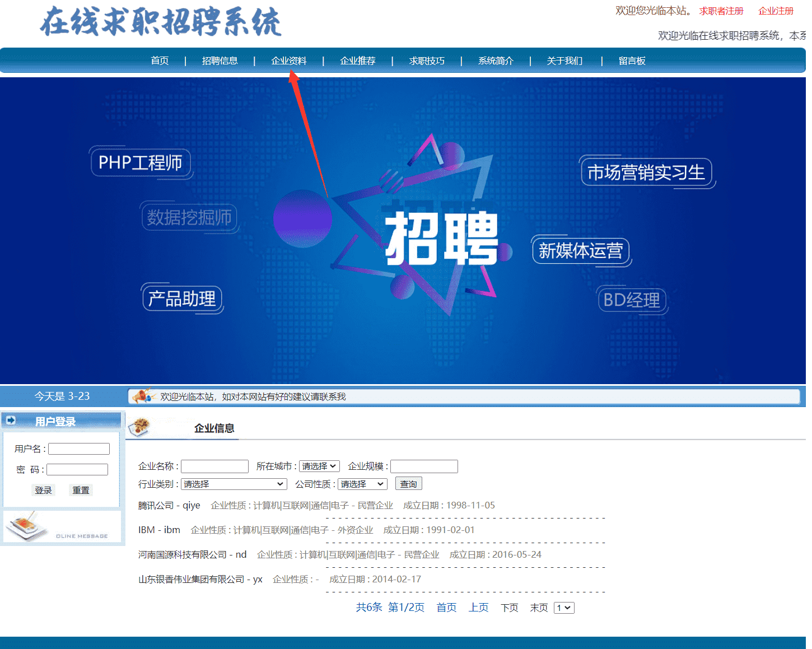Viewport: 812px width, 649px height.
Task: Click the megaphone icon in announcement bar
Action: [143, 396]
